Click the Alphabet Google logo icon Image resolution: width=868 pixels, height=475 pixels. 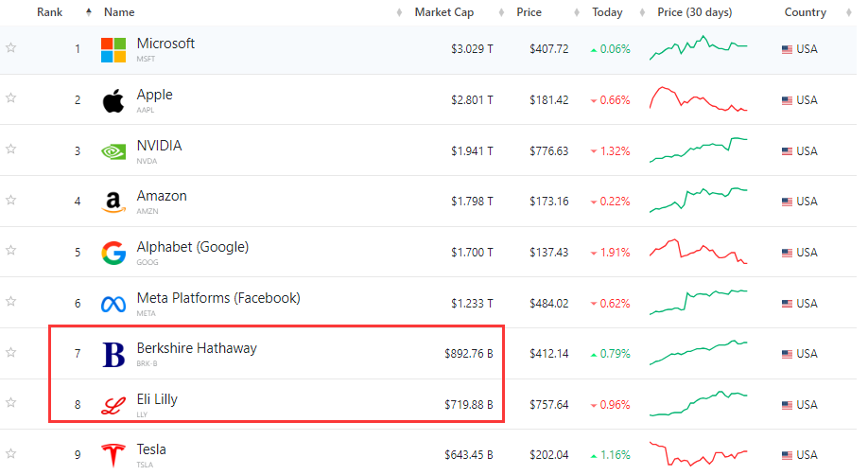(113, 253)
